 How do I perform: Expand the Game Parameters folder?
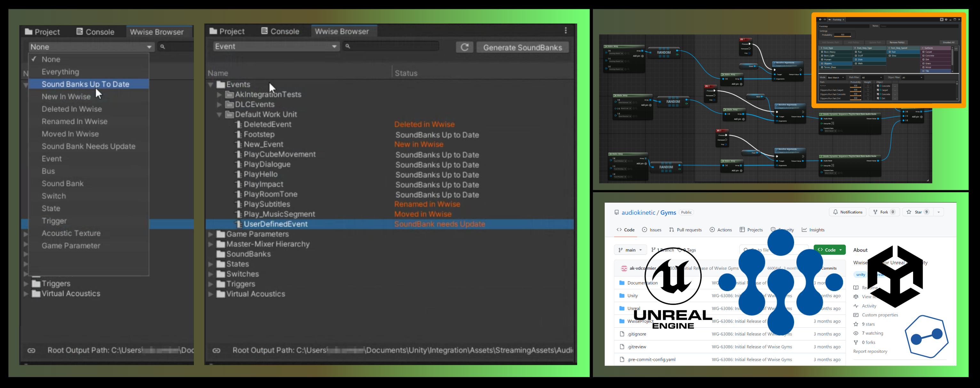(x=211, y=234)
